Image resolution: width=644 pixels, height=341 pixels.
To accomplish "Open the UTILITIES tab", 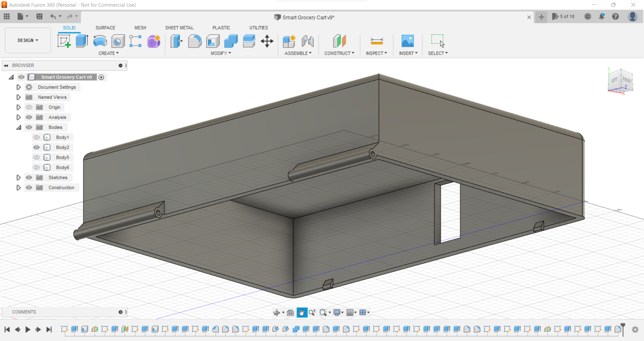I will (x=258, y=28).
